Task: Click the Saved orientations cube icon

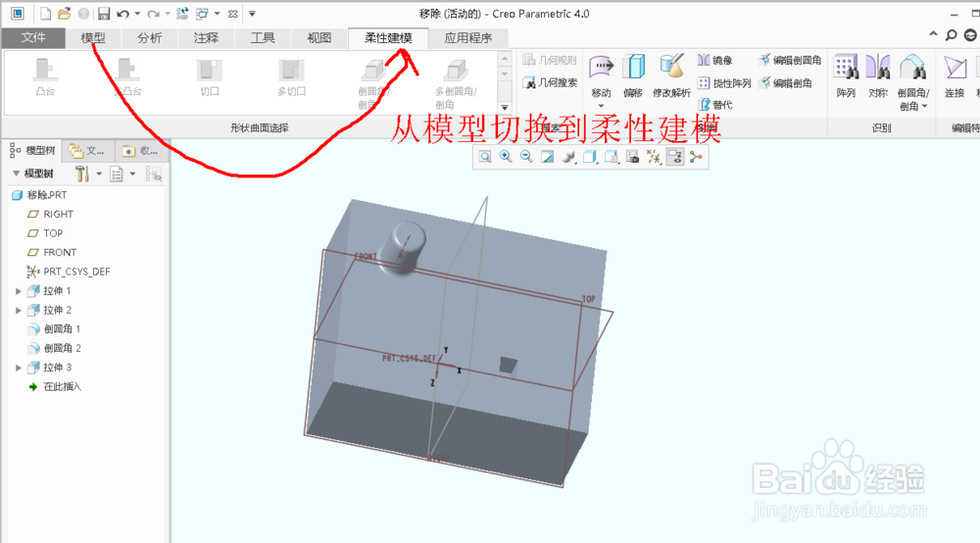Action: pos(589,157)
